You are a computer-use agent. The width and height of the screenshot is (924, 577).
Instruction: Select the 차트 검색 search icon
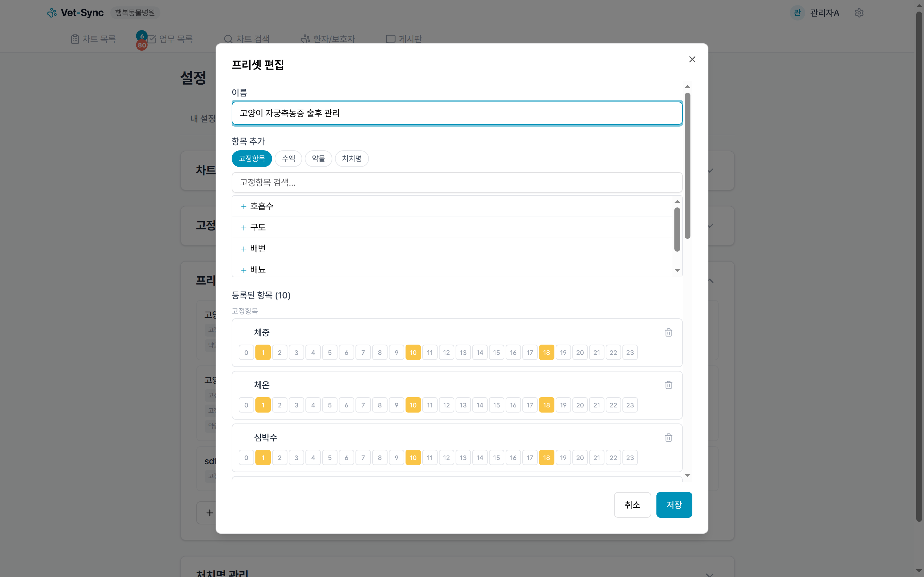coord(228,38)
